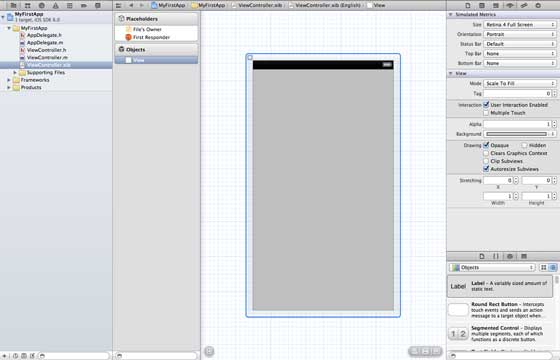The width and height of the screenshot is (560, 360).
Task: Select the Label object in library
Action: point(500,286)
